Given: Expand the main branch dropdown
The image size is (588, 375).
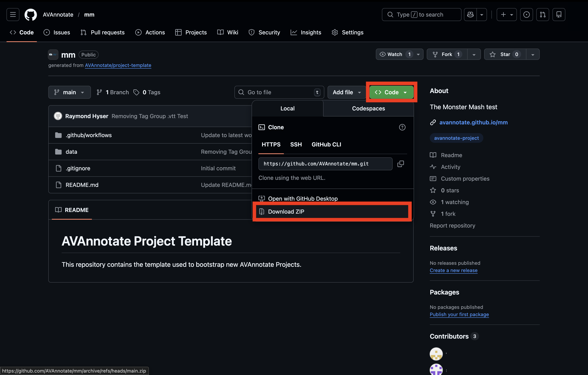Looking at the screenshot, I should tap(69, 92).
